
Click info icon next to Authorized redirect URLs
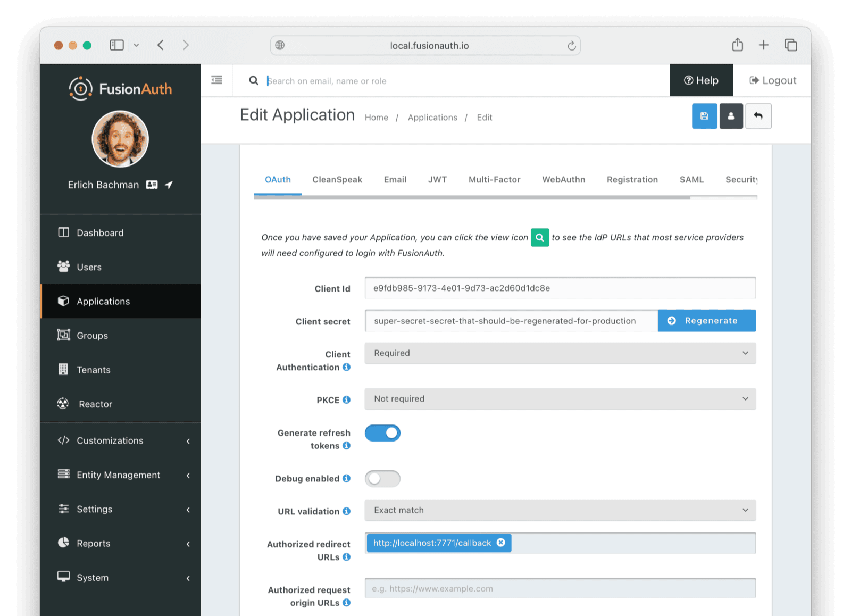(347, 557)
